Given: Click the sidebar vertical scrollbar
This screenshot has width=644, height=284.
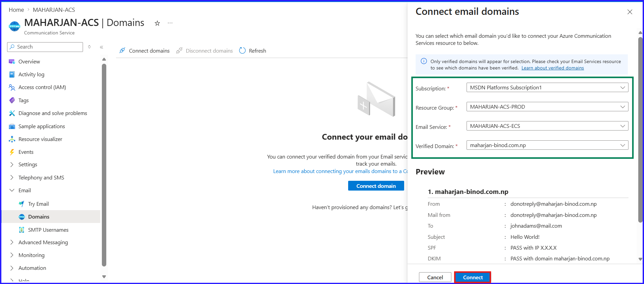Looking at the screenshot, I should coord(104,165).
